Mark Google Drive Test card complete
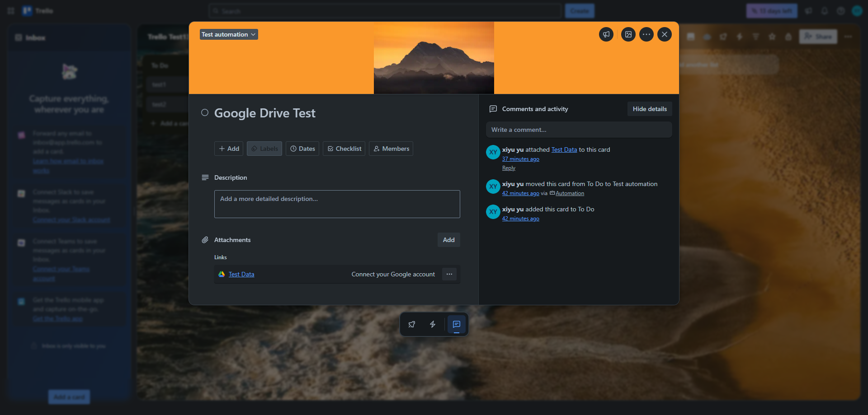This screenshot has height=415, width=868. click(205, 113)
